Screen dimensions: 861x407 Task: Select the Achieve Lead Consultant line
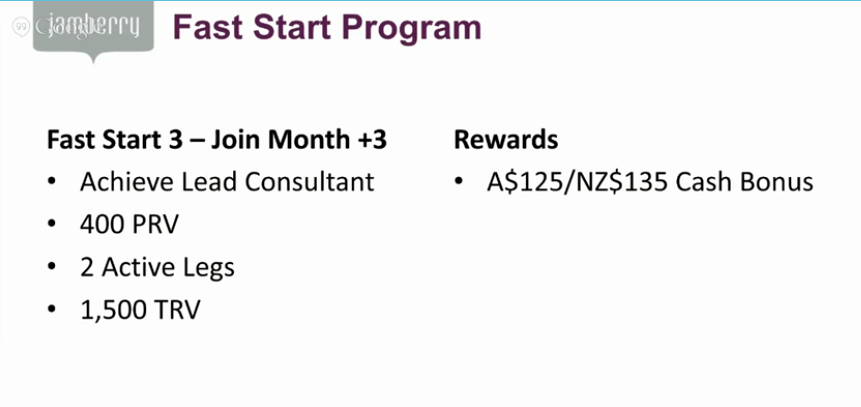coord(227,182)
